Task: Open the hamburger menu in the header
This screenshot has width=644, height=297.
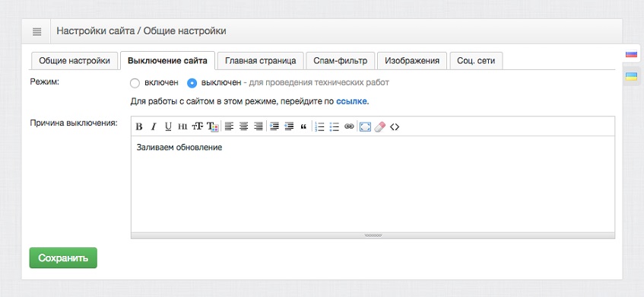Action: point(37,31)
